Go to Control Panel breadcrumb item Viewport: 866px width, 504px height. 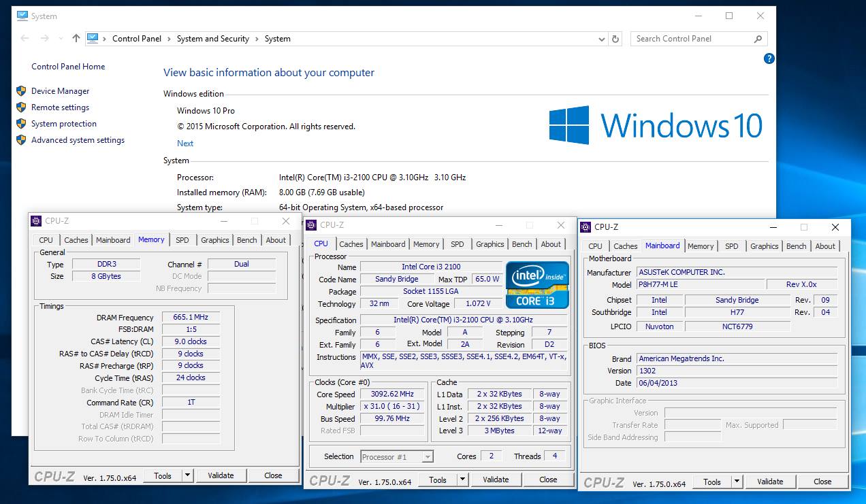pyautogui.click(x=137, y=39)
